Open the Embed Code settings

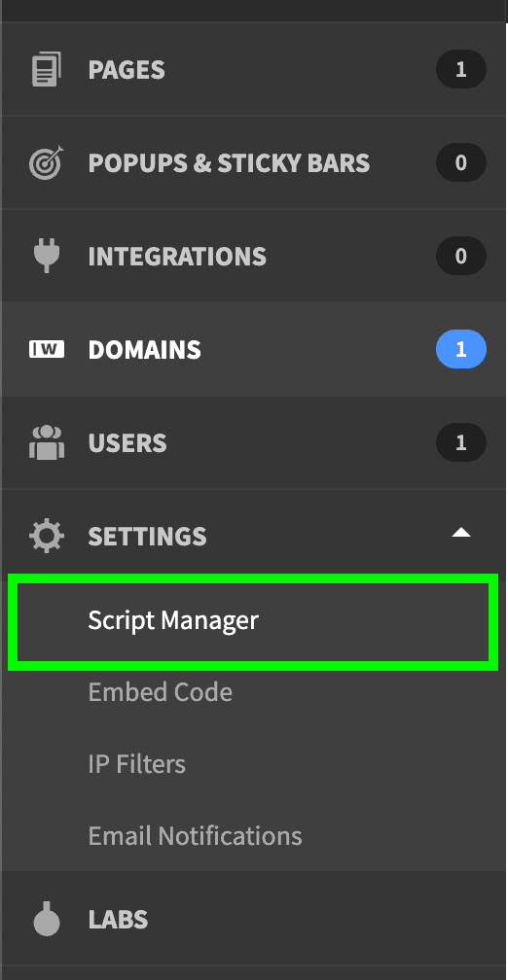point(161,692)
